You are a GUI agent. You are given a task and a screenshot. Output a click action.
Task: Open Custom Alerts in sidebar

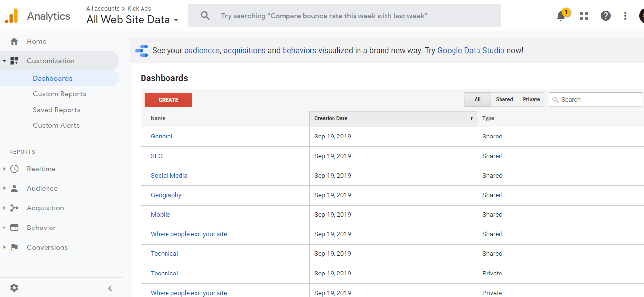(56, 125)
